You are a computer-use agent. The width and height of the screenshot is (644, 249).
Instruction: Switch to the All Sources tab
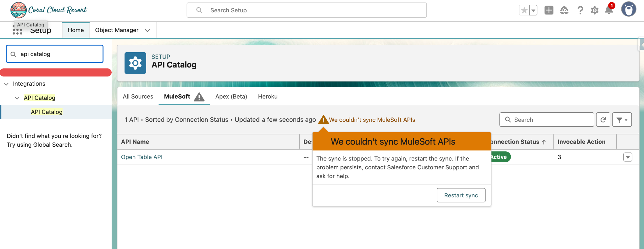[138, 97]
